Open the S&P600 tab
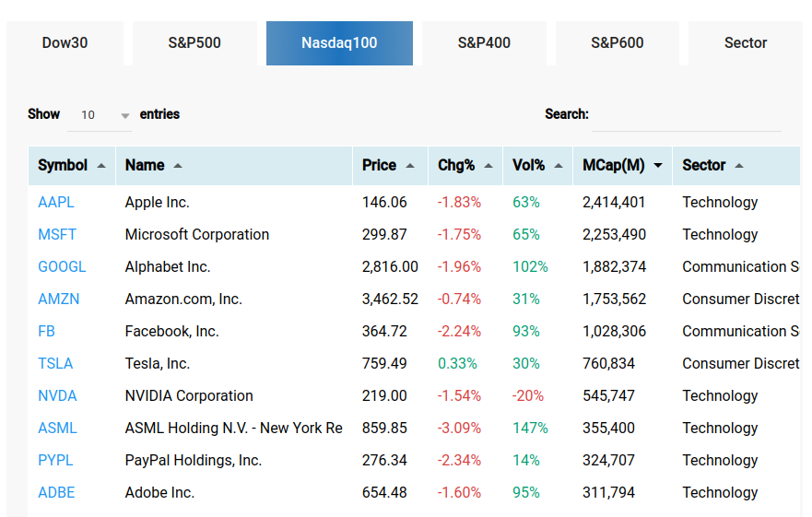 point(618,43)
